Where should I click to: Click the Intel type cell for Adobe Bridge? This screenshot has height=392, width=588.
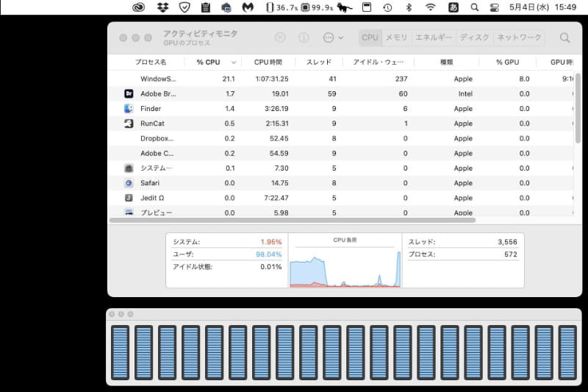point(465,94)
